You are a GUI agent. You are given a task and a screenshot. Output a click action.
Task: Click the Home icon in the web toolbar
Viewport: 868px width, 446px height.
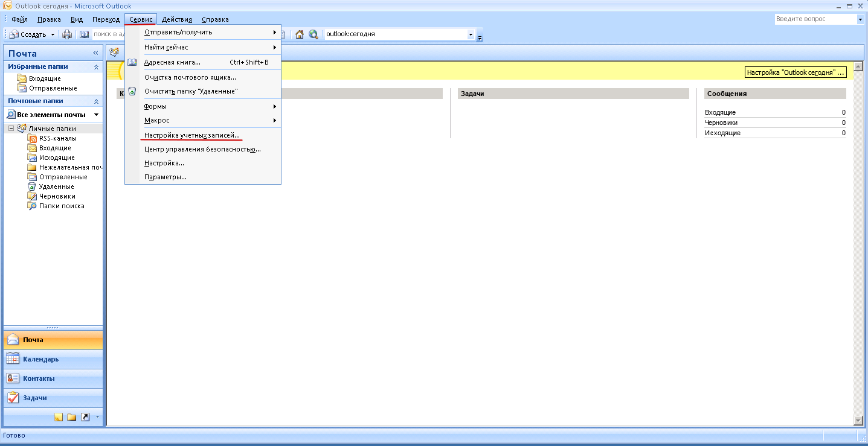click(299, 34)
